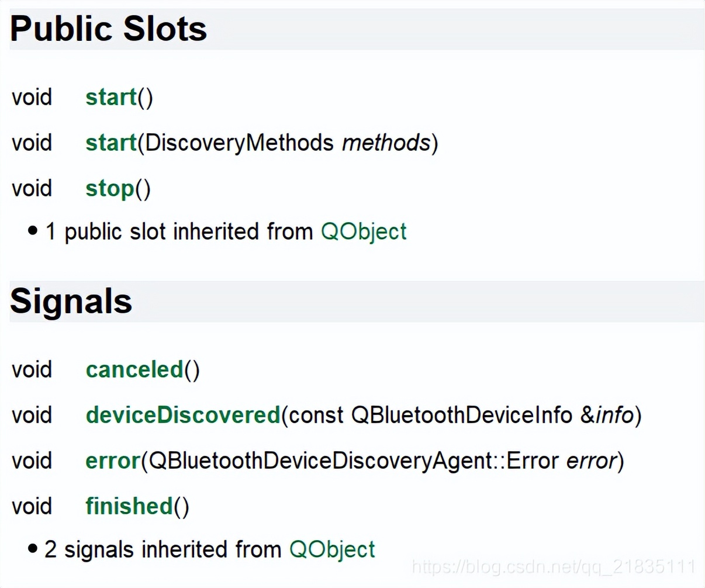Click the Signals section heading
Screen dimensions: 705x588
coord(71,302)
